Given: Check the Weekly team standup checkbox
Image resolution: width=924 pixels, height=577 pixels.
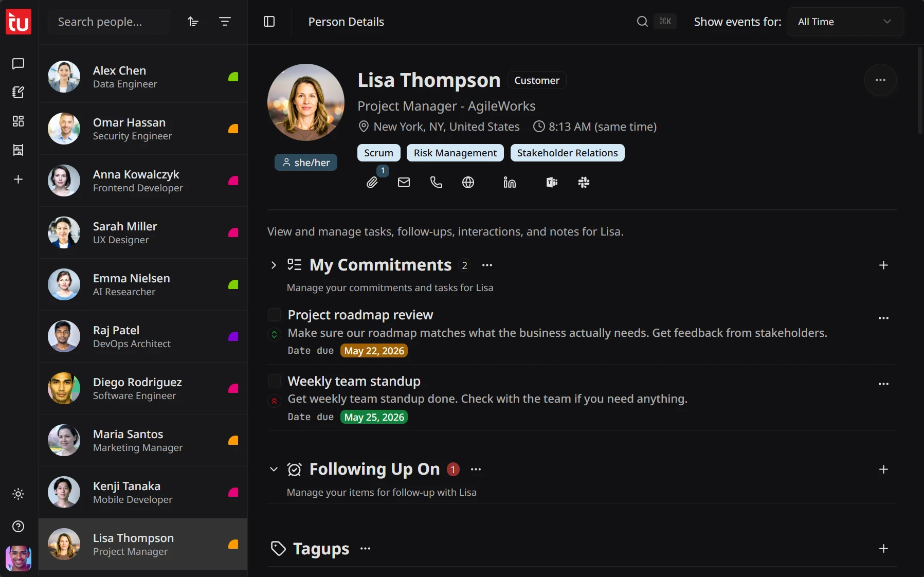Looking at the screenshot, I should [275, 381].
